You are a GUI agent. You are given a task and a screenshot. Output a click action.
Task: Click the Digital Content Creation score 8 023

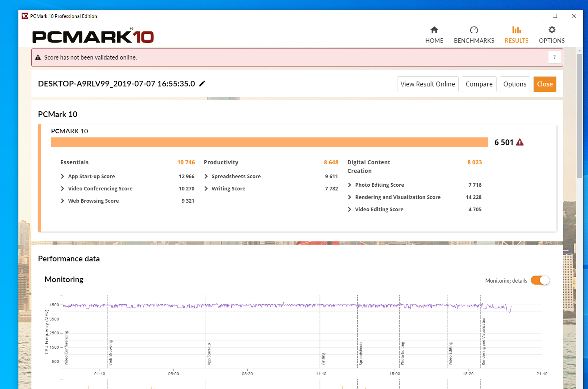point(475,162)
